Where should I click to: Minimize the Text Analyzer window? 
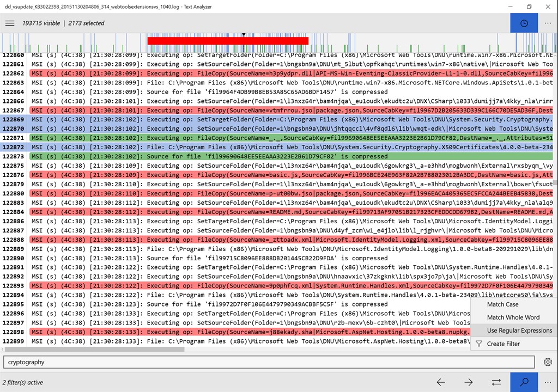coord(510,7)
